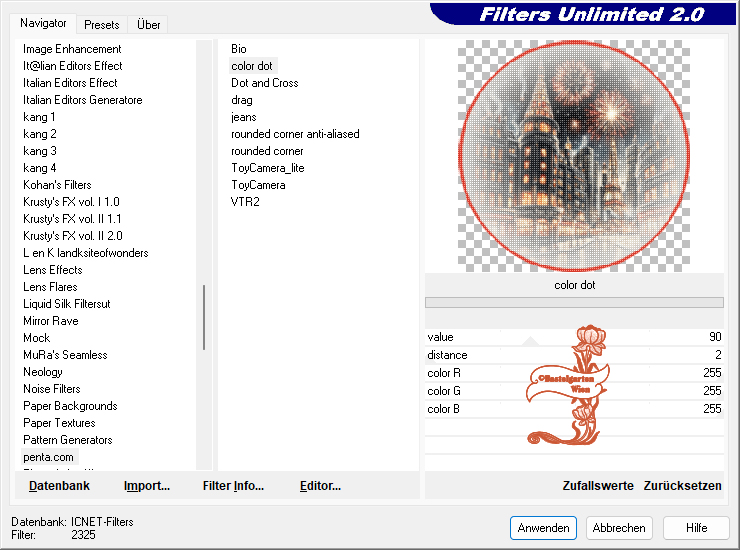Choose the Dot and Cross filter
This screenshot has width=740, height=550.
(264, 83)
